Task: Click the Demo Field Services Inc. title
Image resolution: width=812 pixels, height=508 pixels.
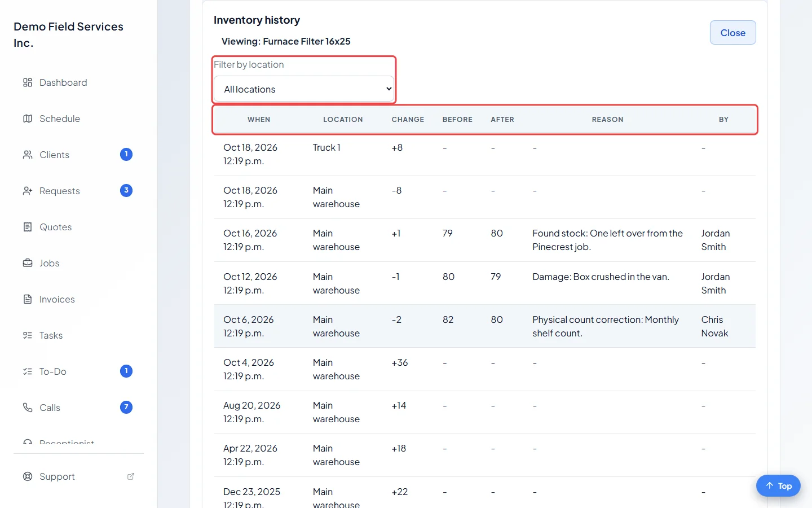Action: point(69,35)
